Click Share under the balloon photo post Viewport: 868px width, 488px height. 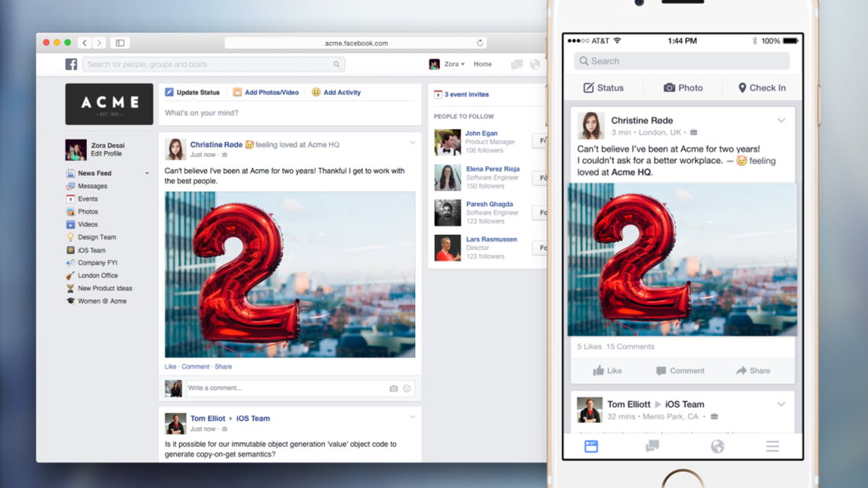pyautogui.click(x=223, y=366)
